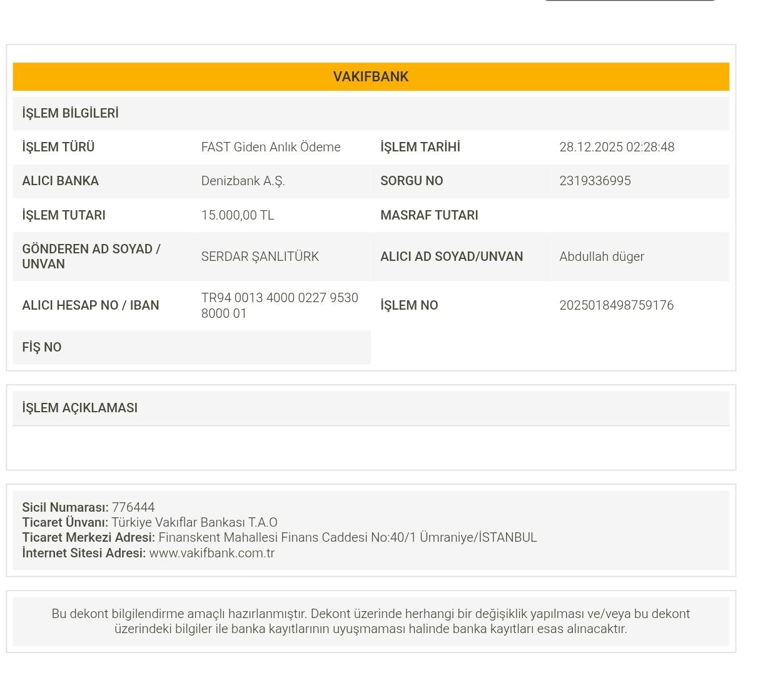Select the value FAST Giden Anlık Ödeme
Screen dimensions: 763x700
point(271,147)
